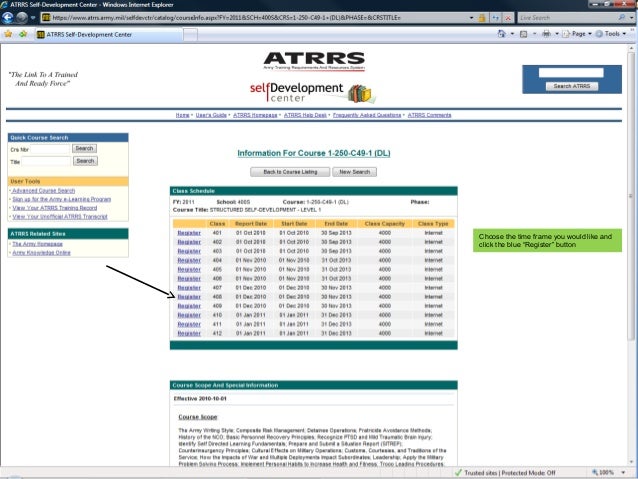Click Trusted sites Protected Mode status entry
The height and width of the screenshot is (479, 638).
[505, 473]
